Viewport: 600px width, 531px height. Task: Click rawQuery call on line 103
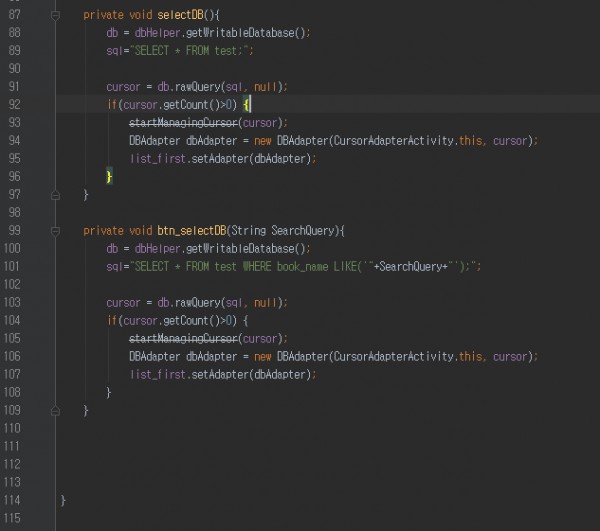[197, 303]
